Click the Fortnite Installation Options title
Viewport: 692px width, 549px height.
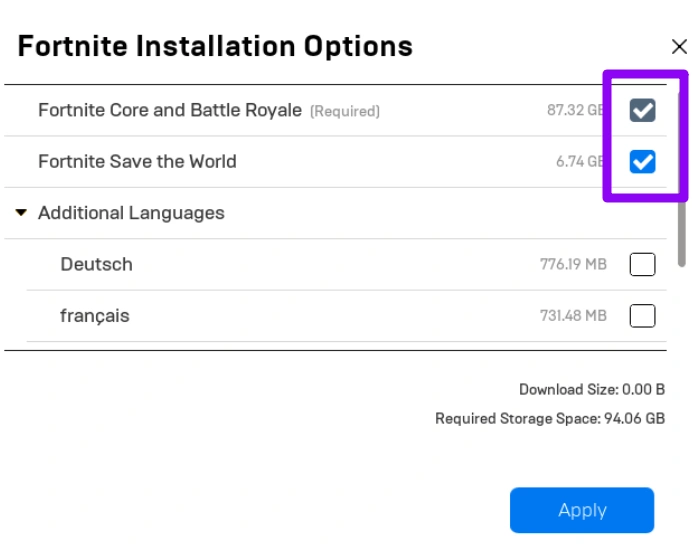pos(215,46)
